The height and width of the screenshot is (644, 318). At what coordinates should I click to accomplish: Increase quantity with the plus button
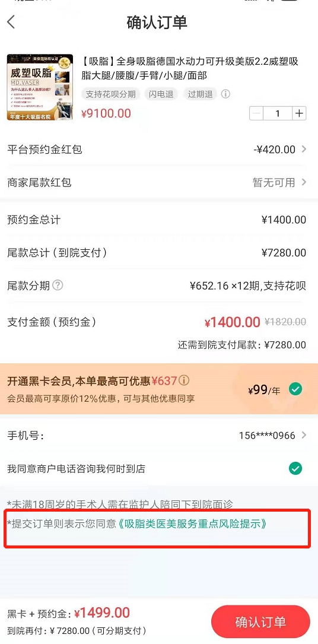[x=299, y=113]
